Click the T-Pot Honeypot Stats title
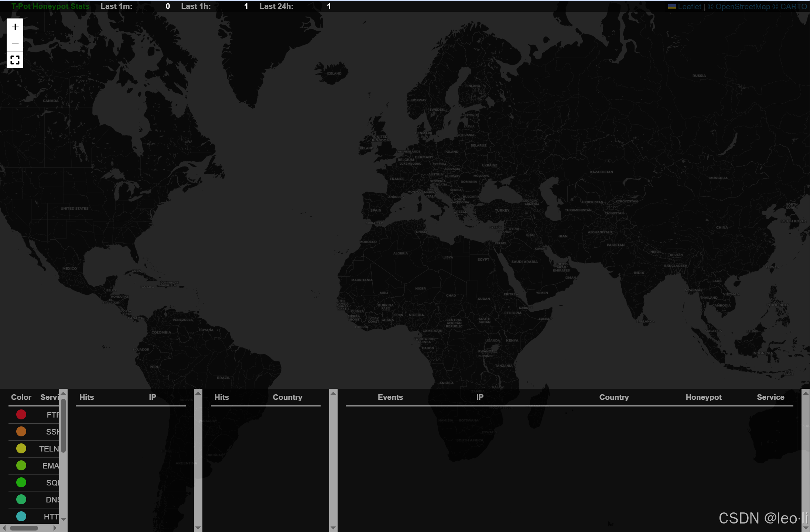Viewport: 810px width, 532px height. (50, 6)
